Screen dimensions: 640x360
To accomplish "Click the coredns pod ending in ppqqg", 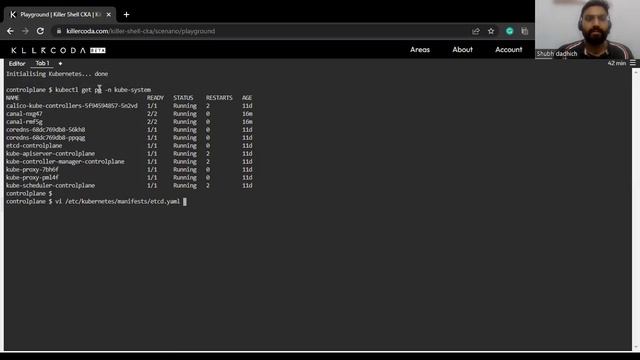I will click(x=45, y=138).
